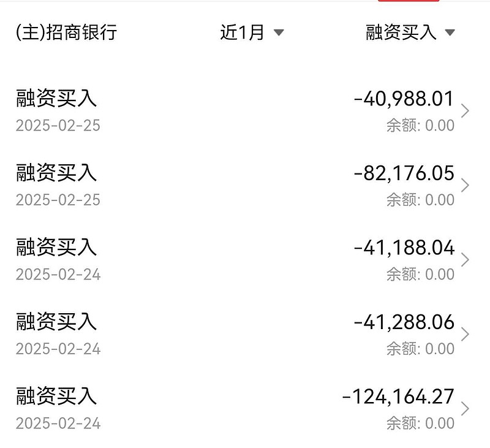
Task: Tap the third record's 融资买入 label
Action: 56,248
